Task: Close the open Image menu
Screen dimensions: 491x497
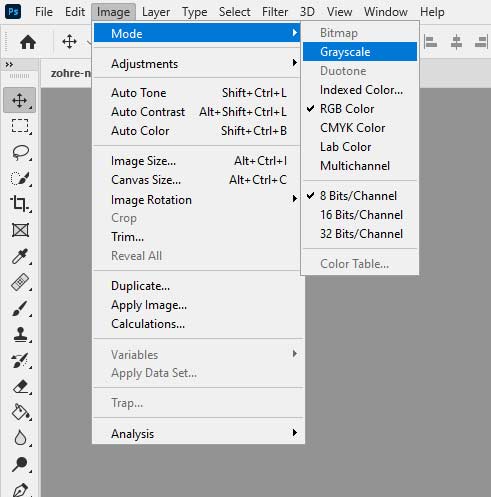Action: [x=113, y=12]
